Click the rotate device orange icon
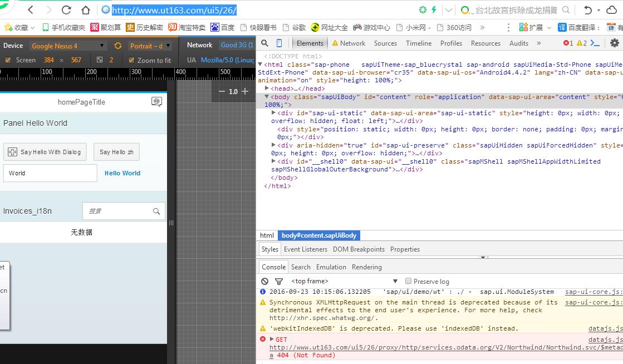The height and width of the screenshot is (364, 623). 118,46
